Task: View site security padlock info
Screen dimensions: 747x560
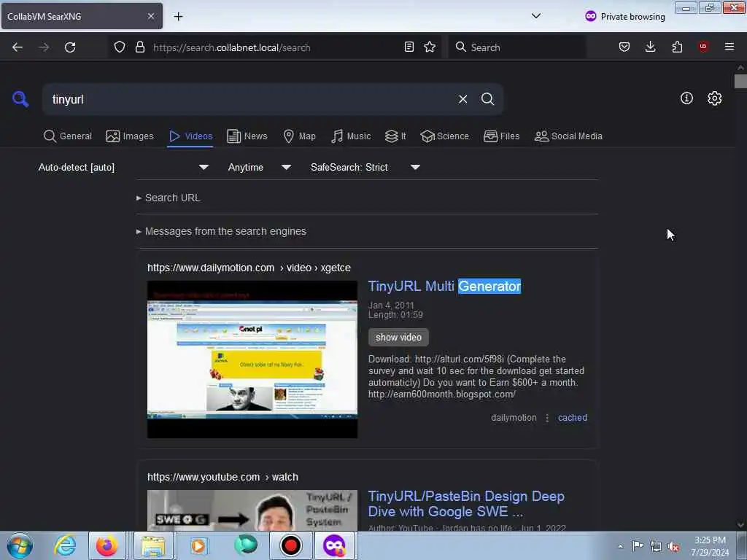Action: 139,47
